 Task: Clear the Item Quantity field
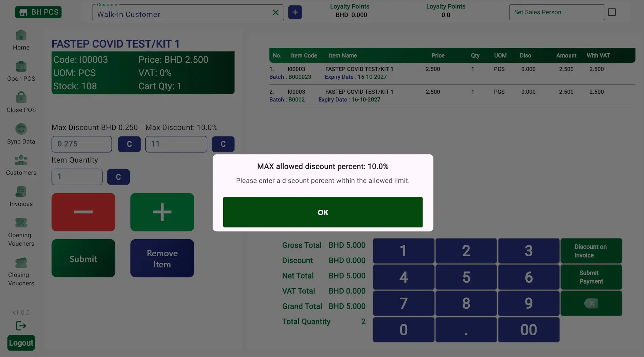[x=118, y=176]
